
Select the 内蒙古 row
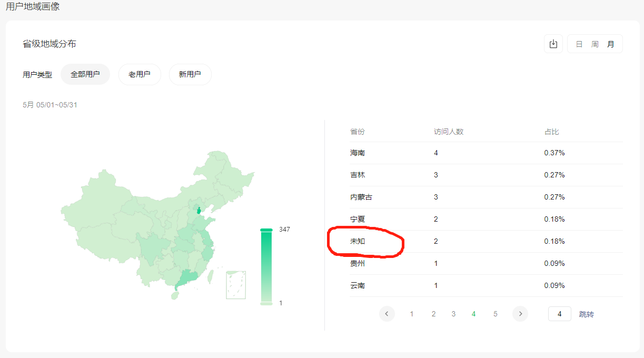[486, 197]
